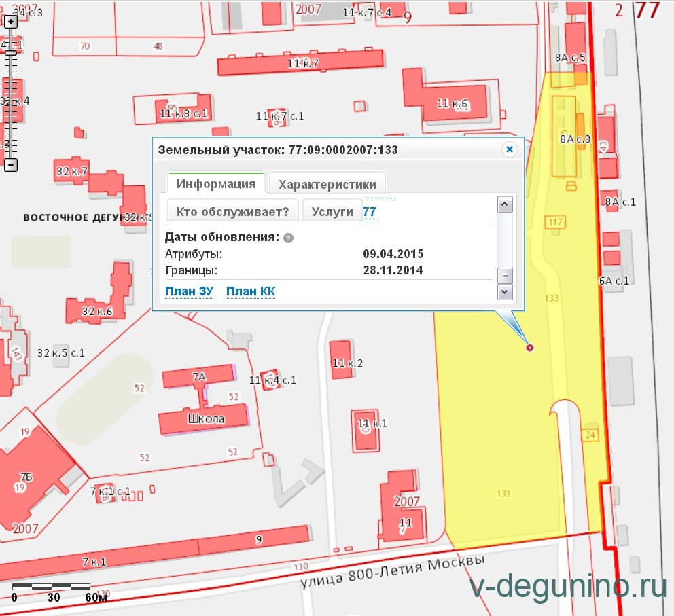Click the selected parcel point marker
This screenshot has height=616, width=674.
pyautogui.click(x=530, y=348)
